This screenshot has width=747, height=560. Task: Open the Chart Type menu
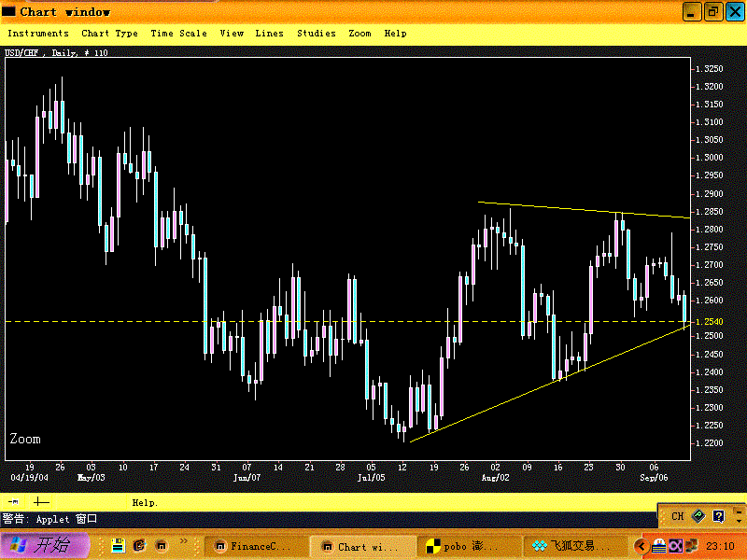[x=110, y=33]
